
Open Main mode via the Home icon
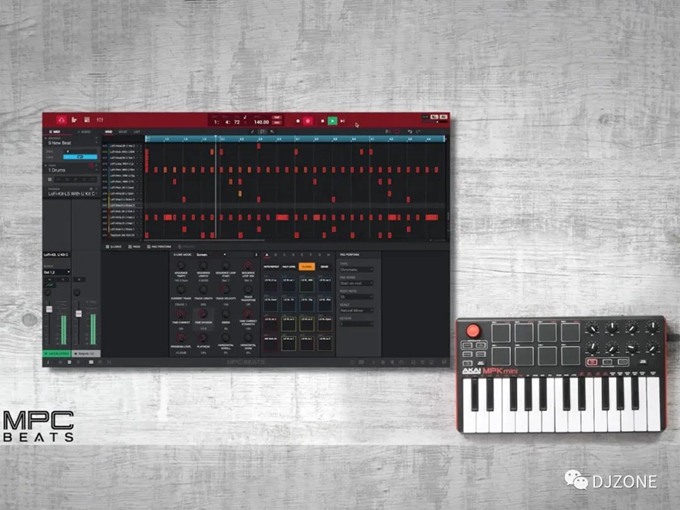pos(61,120)
